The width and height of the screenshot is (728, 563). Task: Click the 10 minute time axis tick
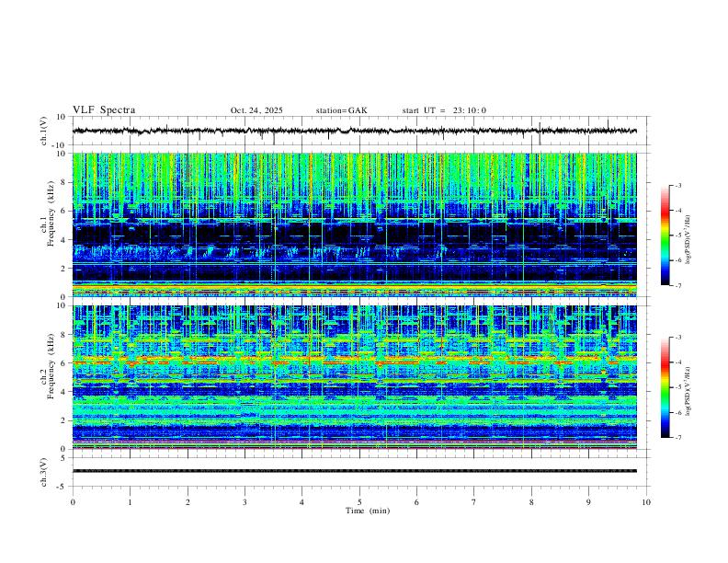(x=646, y=502)
